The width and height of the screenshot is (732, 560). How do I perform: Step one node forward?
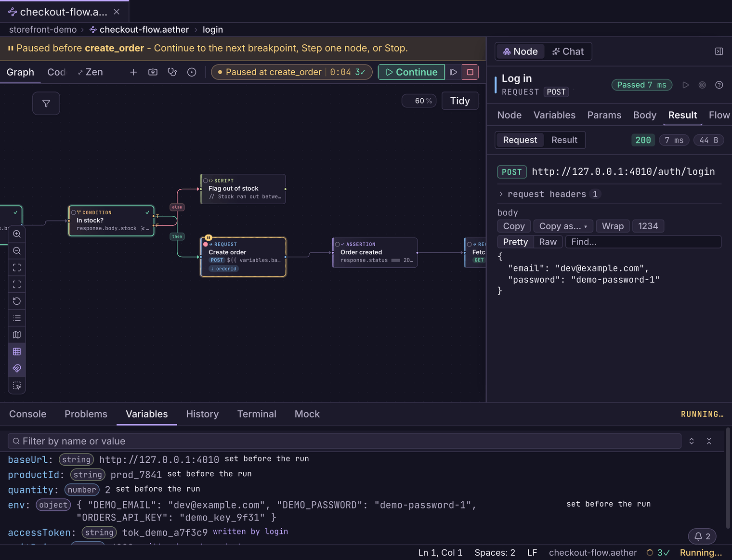pyautogui.click(x=453, y=72)
